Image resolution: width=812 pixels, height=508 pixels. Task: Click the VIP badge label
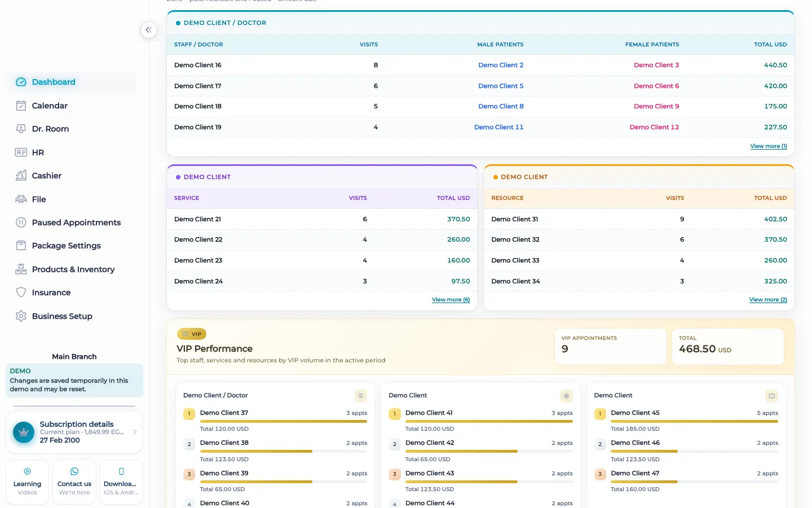pyautogui.click(x=192, y=334)
